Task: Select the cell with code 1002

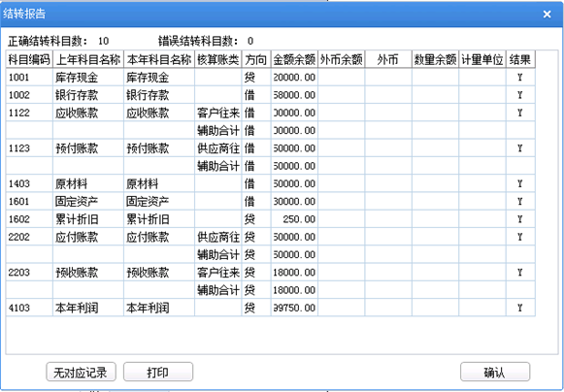Action: pos(29,95)
